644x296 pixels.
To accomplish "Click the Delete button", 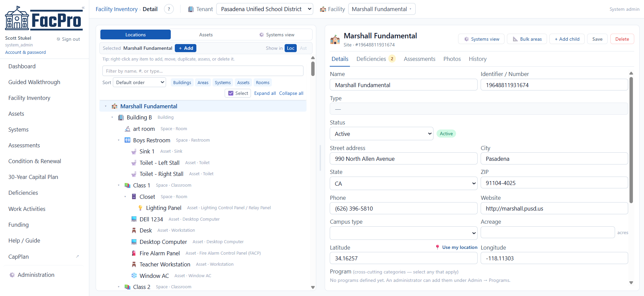I will (622, 39).
